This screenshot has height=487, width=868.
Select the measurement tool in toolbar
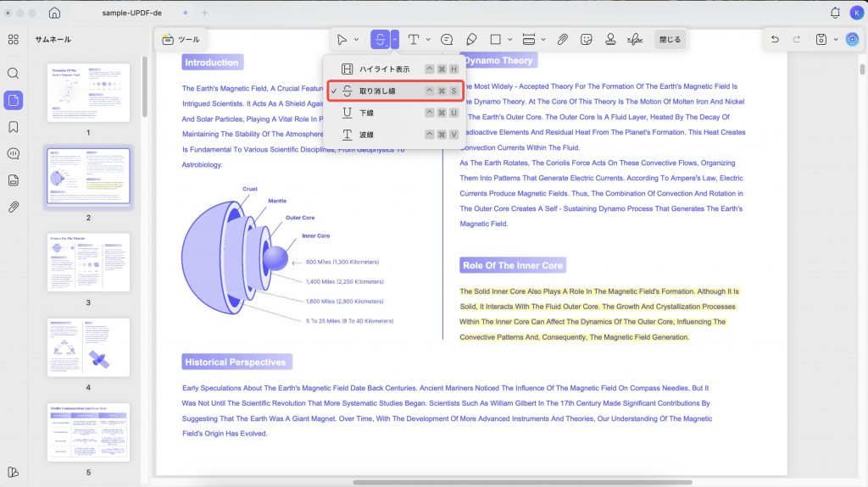tap(529, 39)
